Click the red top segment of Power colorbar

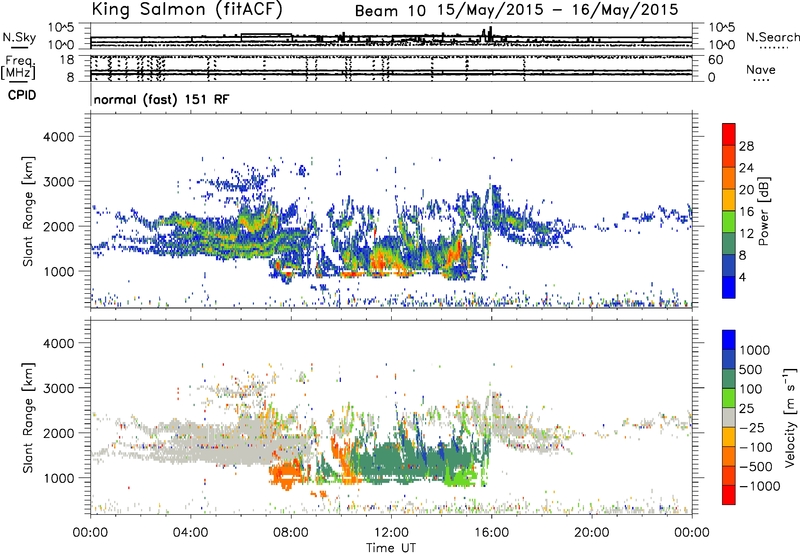(x=729, y=134)
